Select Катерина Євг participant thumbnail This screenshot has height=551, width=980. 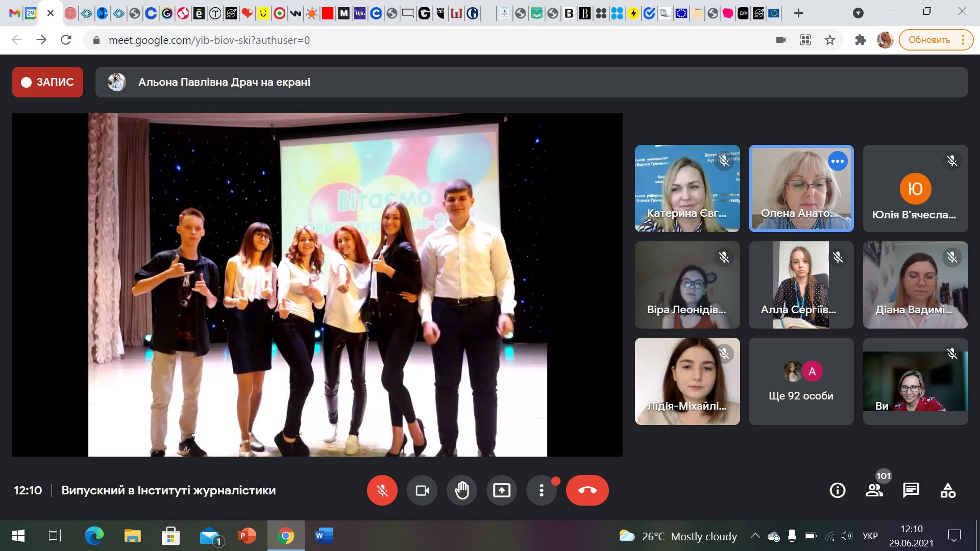(x=687, y=189)
